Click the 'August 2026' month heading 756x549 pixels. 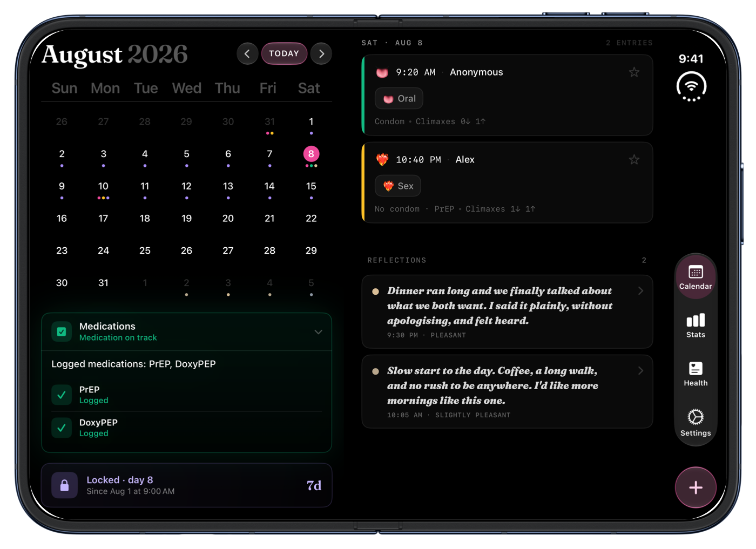coord(114,55)
